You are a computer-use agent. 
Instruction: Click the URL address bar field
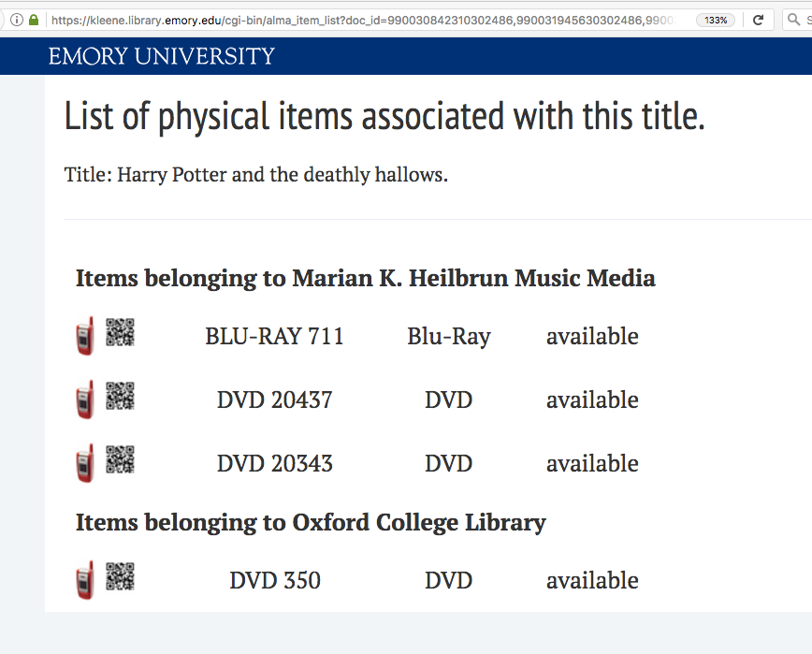pos(363,21)
